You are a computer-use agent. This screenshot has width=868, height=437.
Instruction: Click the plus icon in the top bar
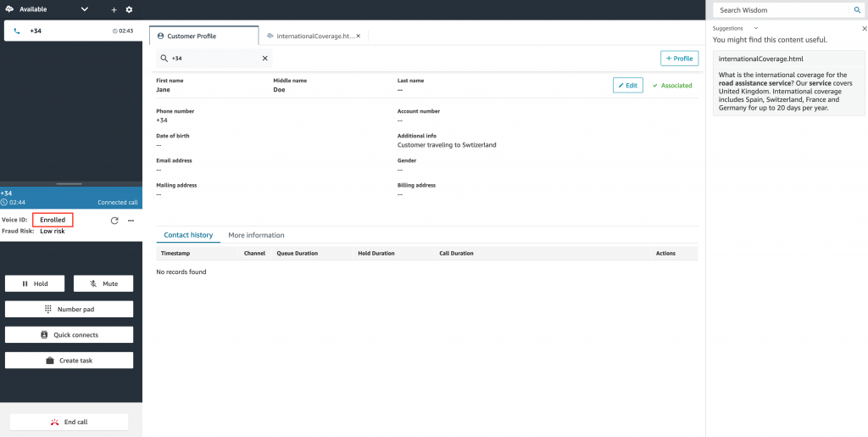click(x=114, y=10)
